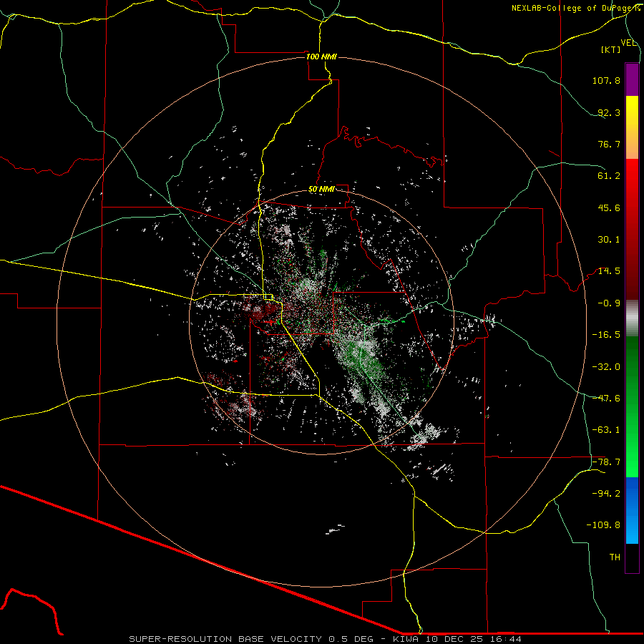Viewport: 644px width, 644px height.
Task: Click the KIWA 10 DEC 25 16:44 timestamp
Action: tap(457, 639)
